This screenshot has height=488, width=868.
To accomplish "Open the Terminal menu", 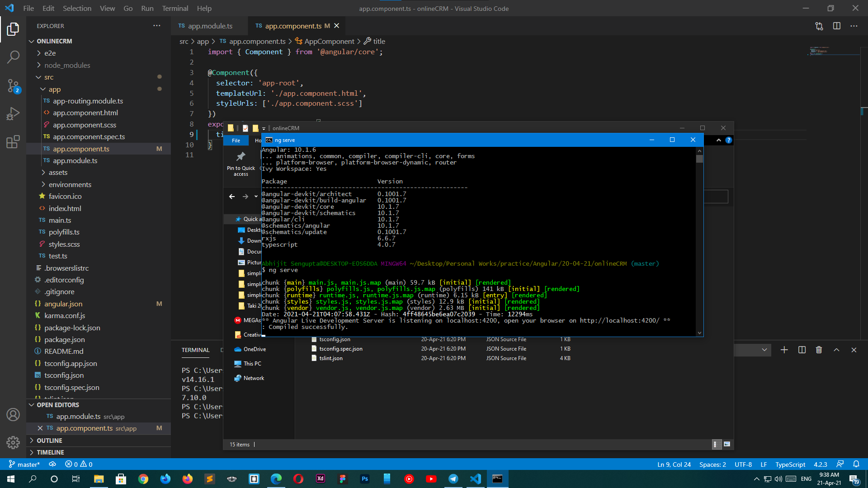I will tap(175, 8).
